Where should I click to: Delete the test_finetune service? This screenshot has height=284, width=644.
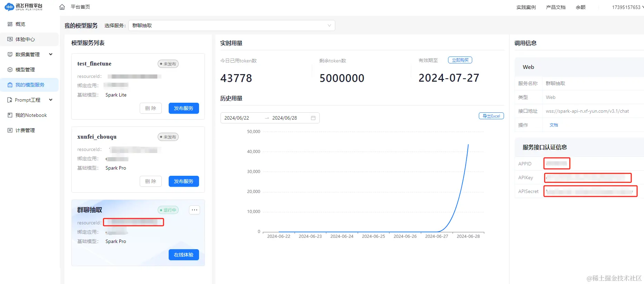(151, 108)
